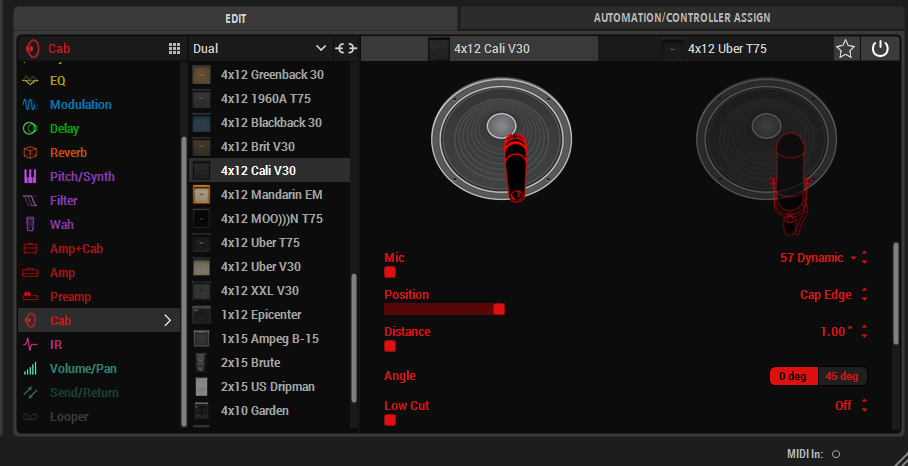
Task: Switch to the AUTOMATION/CONTROLLER ASSIGN tab
Action: pyautogui.click(x=682, y=18)
